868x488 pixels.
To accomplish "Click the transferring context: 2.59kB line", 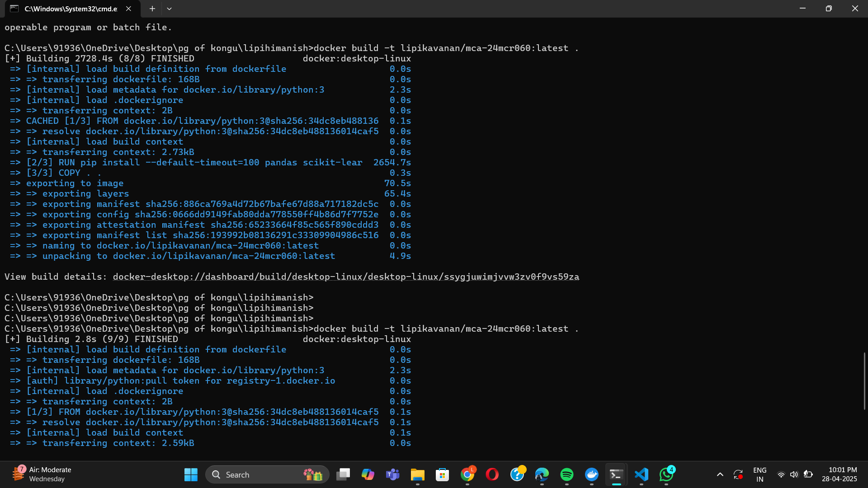I will [210, 443].
